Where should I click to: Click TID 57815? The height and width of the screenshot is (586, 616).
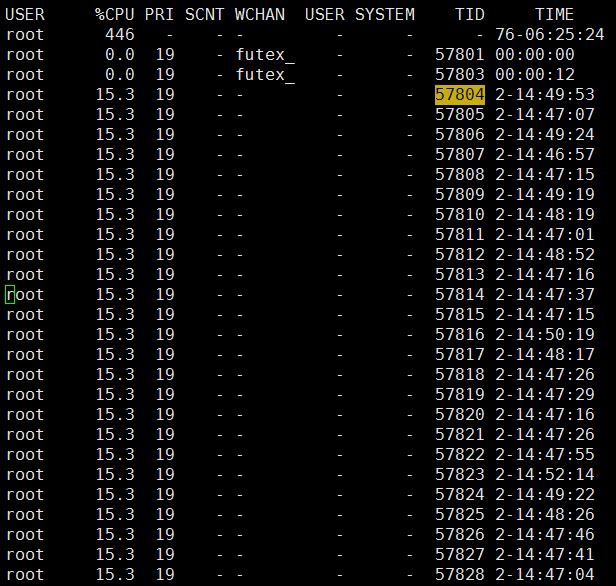460,315
